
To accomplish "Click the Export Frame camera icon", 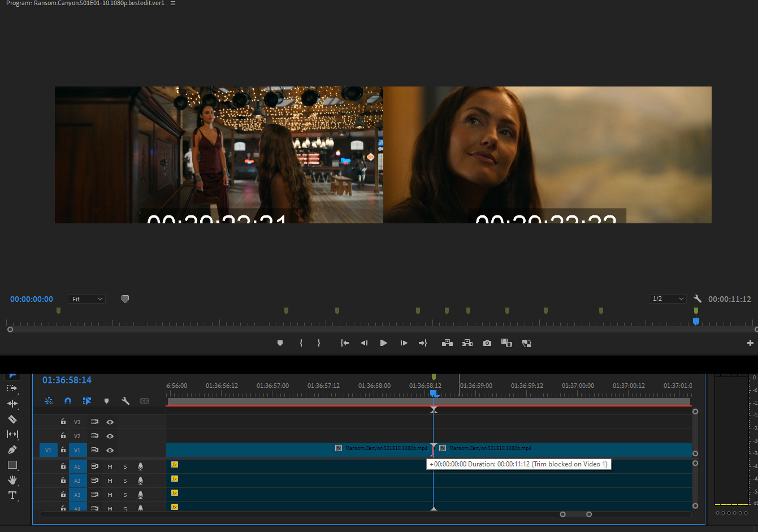I will (487, 343).
